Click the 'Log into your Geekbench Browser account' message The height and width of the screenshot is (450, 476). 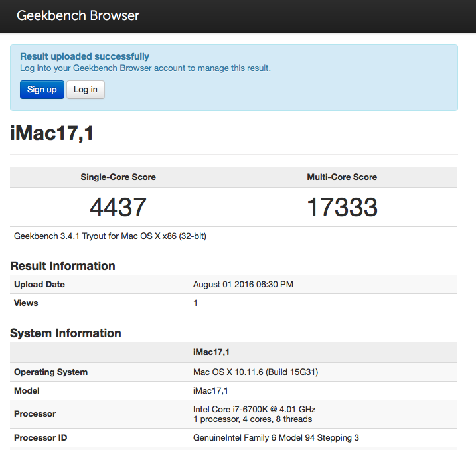[x=145, y=68]
